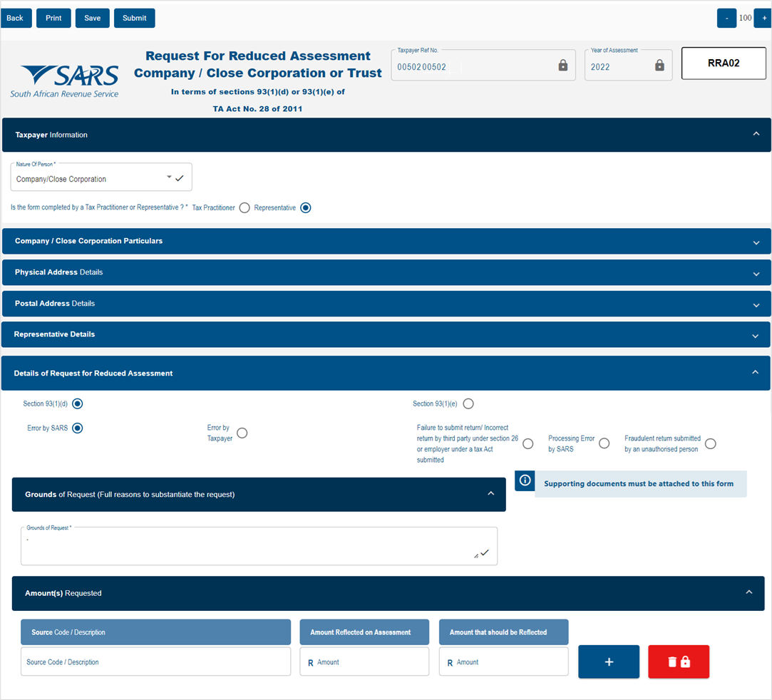Click the red delete row trash icon button

pyautogui.click(x=679, y=662)
